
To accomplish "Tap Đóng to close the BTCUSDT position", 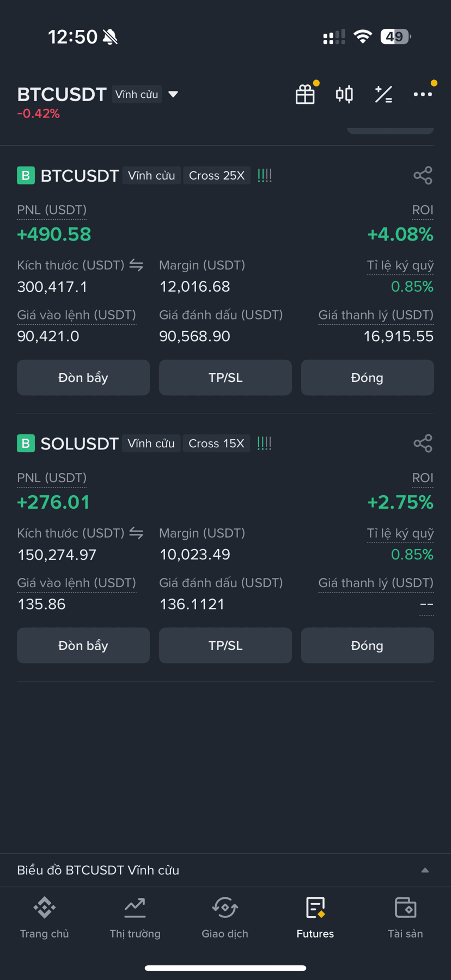I will tap(367, 377).
